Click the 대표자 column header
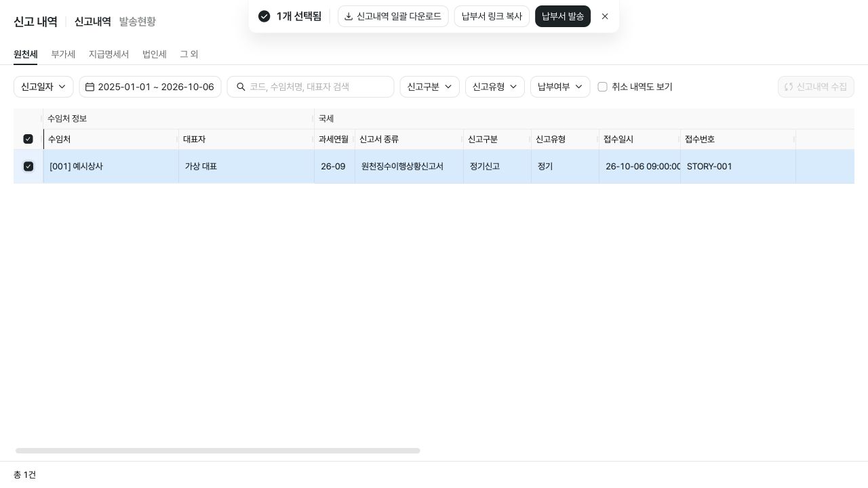This screenshot has width=868, height=488. (x=246, y=139)
